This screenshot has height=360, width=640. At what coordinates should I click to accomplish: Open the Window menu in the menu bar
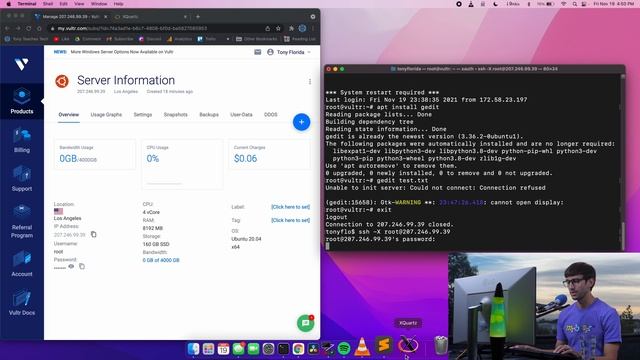99,4
